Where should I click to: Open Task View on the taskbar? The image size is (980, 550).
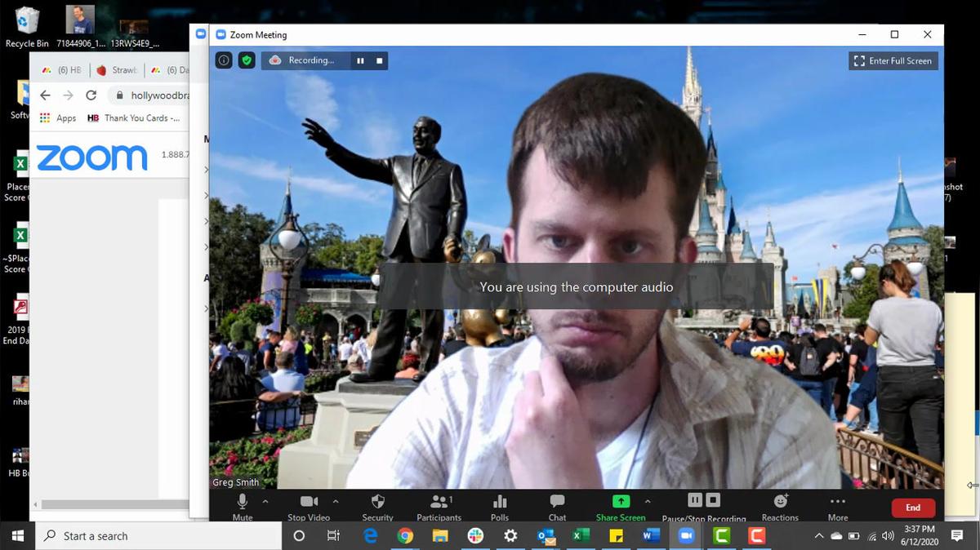point(333,536)
